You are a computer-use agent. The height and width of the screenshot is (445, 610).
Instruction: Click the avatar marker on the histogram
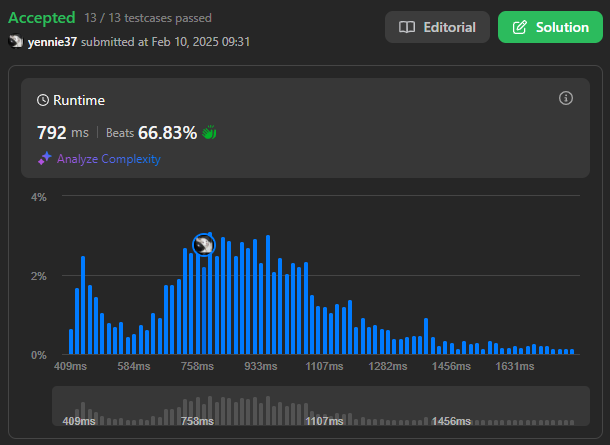(204, 245)
